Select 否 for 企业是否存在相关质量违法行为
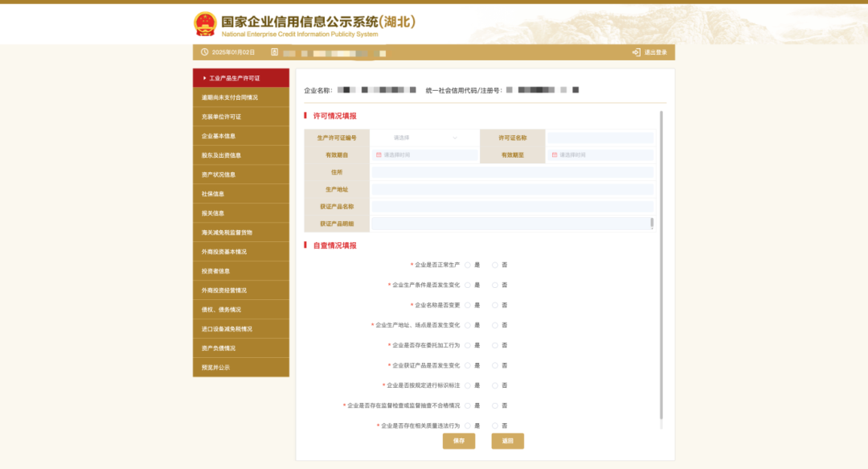This screenshot has width=868, height=469. 495,426
